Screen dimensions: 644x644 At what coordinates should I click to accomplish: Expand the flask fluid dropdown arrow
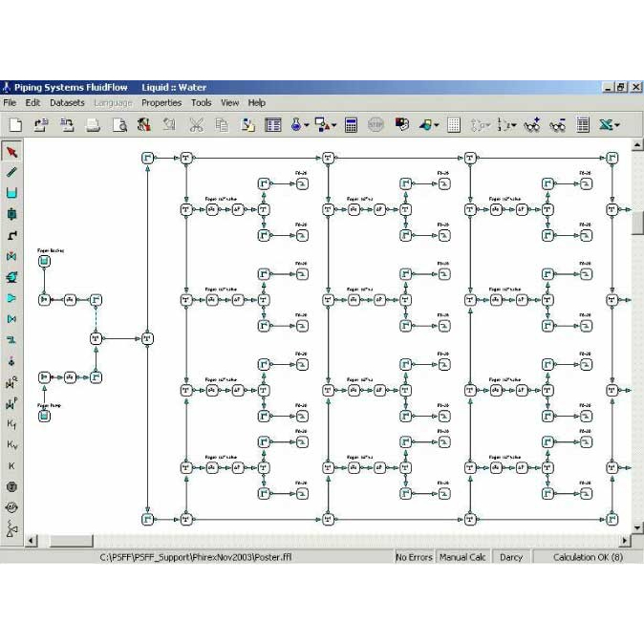(x=307, y=125)
